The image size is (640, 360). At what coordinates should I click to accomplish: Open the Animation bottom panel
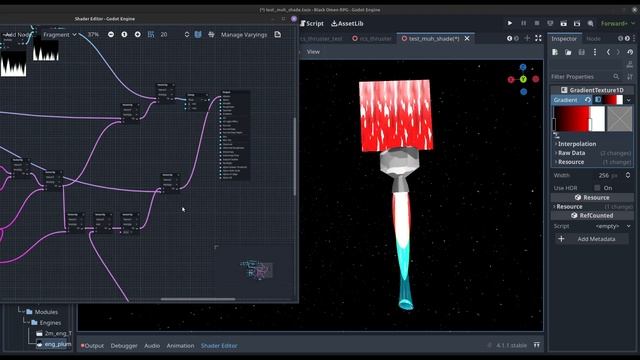(x=180, y=346)
